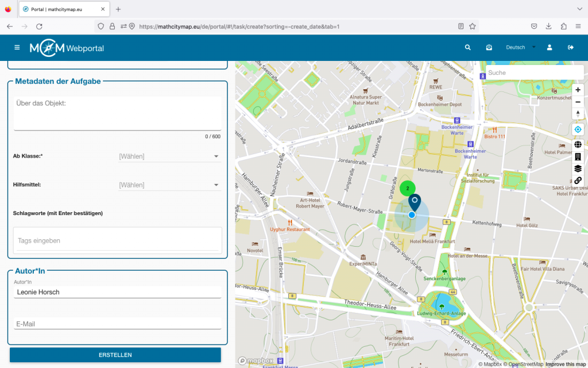Click the Tags eingeben input field
Screen dimensions: 588x368
tap(117, 240)
